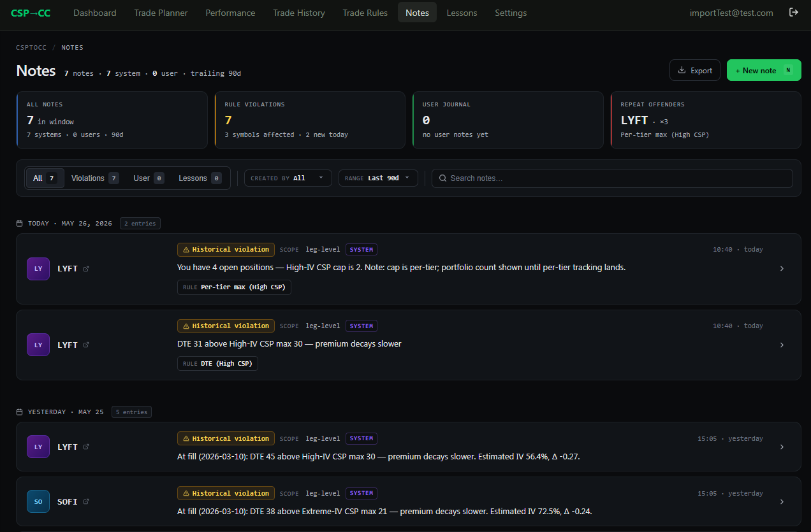Image resolution: width=811 pixels, height=532 pixels.
Task: Export the notes
Action: [x=695, y=70]
